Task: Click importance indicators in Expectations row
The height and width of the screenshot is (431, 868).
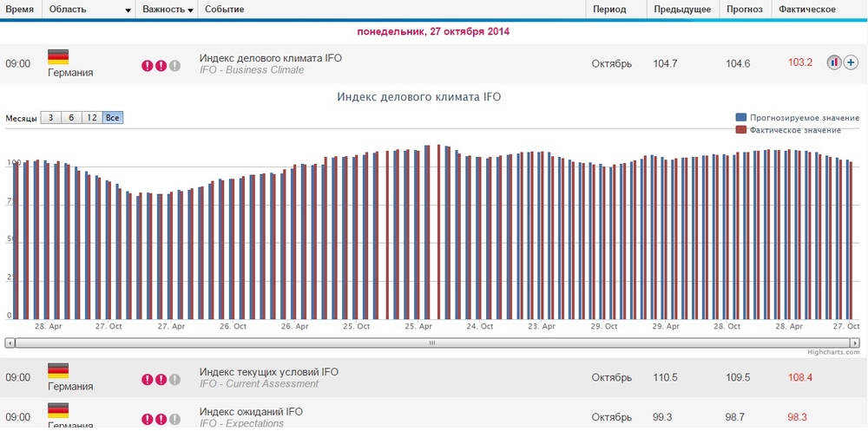Action: tap(161, 420)
